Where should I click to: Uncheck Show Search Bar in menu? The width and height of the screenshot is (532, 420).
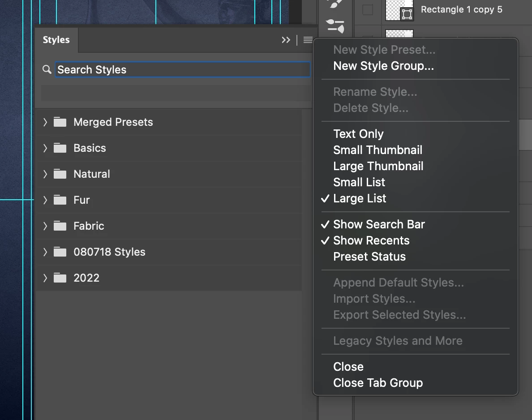(379, 224)
